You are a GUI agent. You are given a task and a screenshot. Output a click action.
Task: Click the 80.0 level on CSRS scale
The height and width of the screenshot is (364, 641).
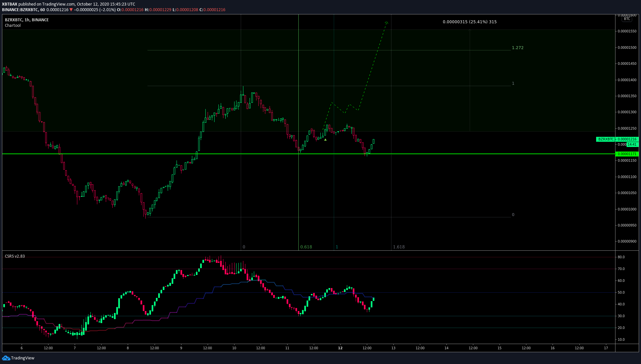(621, 257)
